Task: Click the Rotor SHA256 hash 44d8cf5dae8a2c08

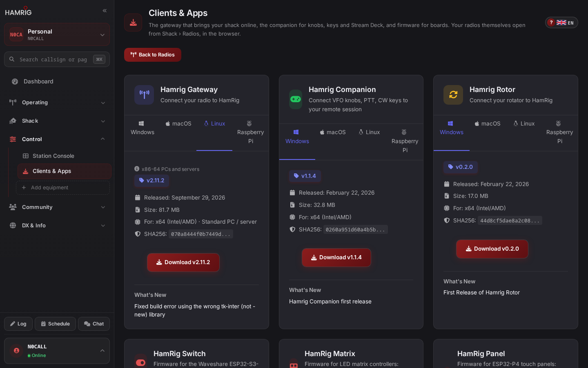Action: 510,221
